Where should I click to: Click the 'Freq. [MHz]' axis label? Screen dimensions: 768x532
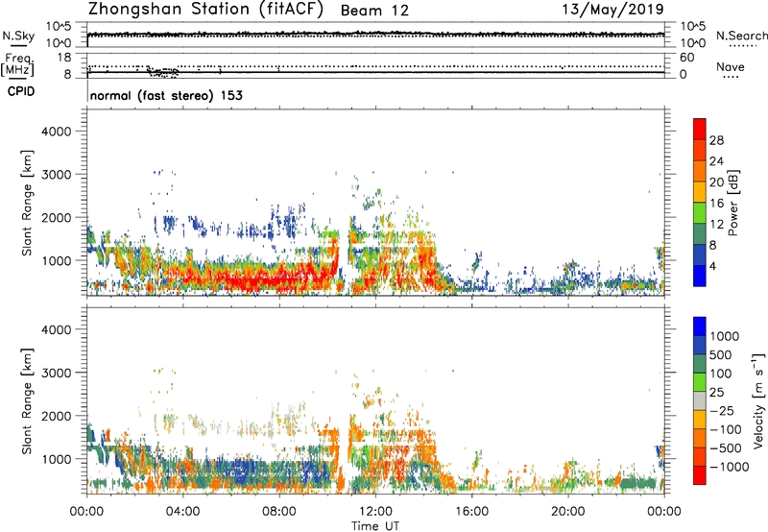[17, 64]
